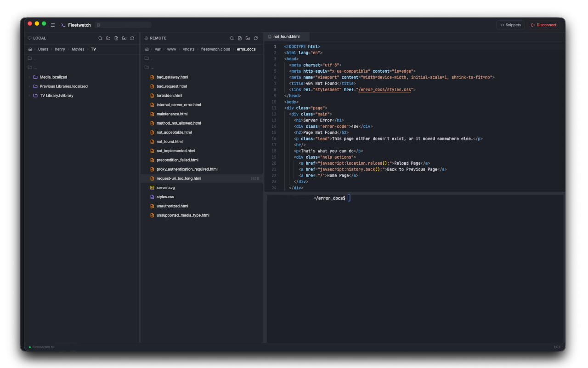
Task: Select unauthorized.html in remote list
Action: tap(202, 206)
